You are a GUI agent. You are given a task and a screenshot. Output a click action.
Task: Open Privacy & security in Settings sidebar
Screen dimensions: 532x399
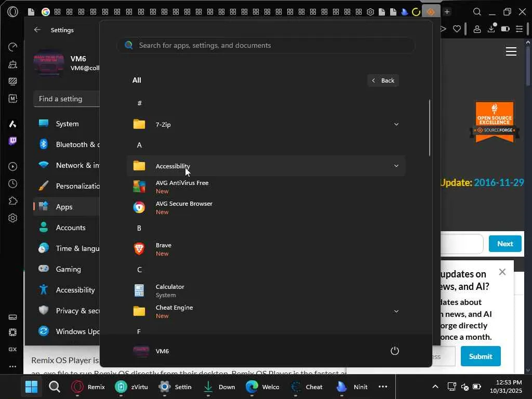pos(66,311)
